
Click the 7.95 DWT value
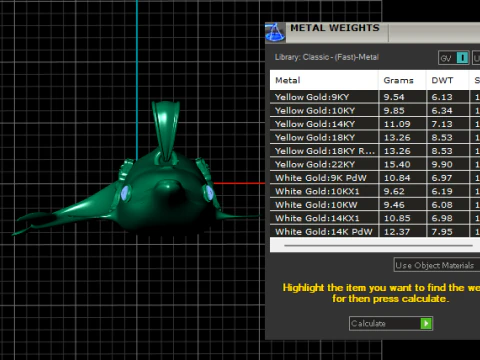(x=442, y=231)
